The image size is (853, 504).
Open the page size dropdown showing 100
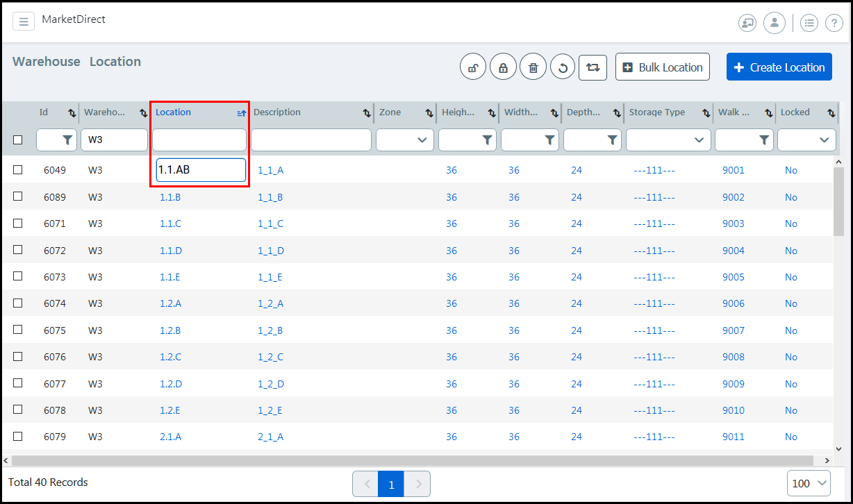(x=809, y=483)
